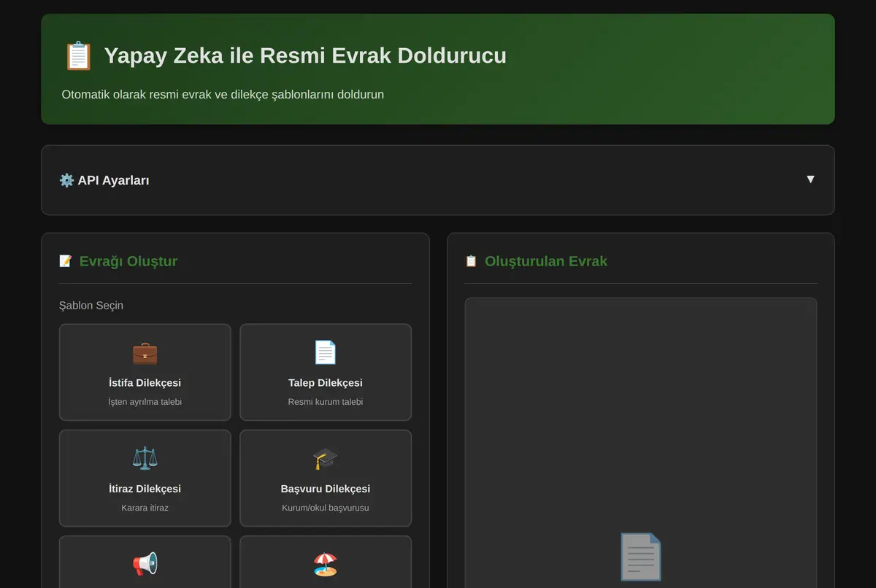Select the Başvuru Dilekçesi template card
The image size is (876, 588).
point(326,478)
